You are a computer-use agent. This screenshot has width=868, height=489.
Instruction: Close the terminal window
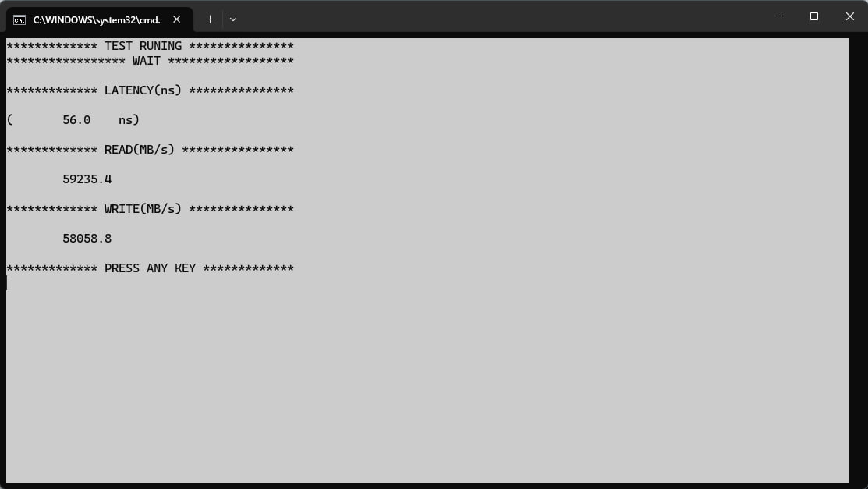[850, 16]
